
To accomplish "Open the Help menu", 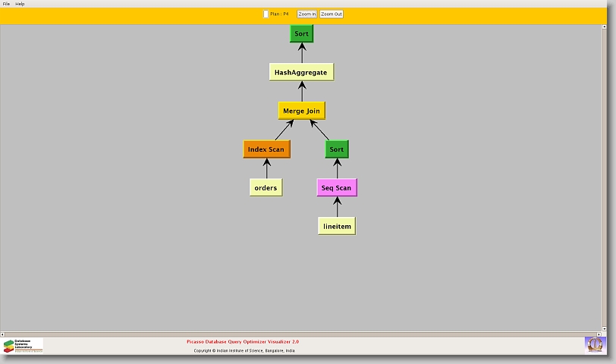I will (20, 4).
